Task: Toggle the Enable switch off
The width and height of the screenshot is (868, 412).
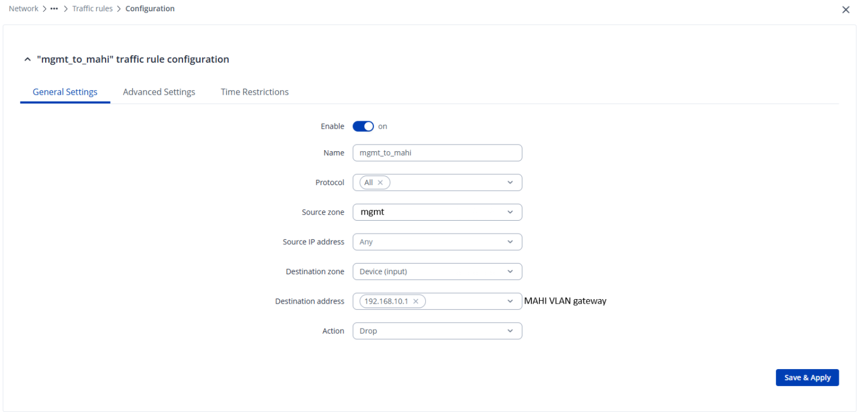Action: coord(363,126)
